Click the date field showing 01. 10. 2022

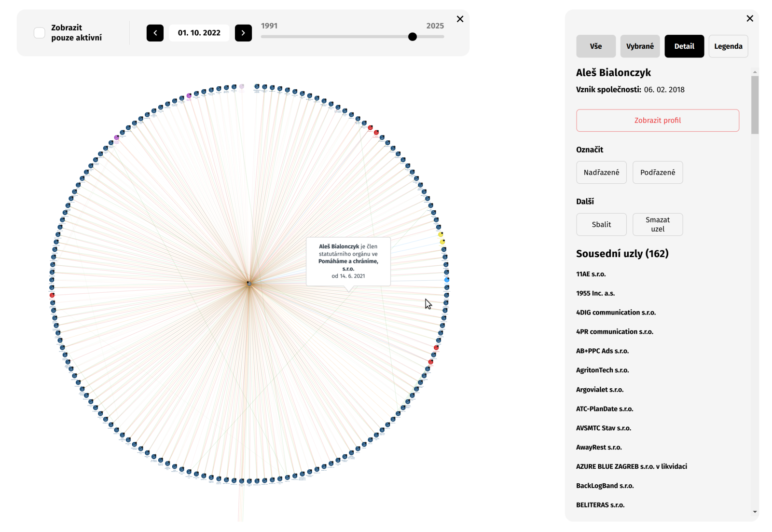point(199,33)
